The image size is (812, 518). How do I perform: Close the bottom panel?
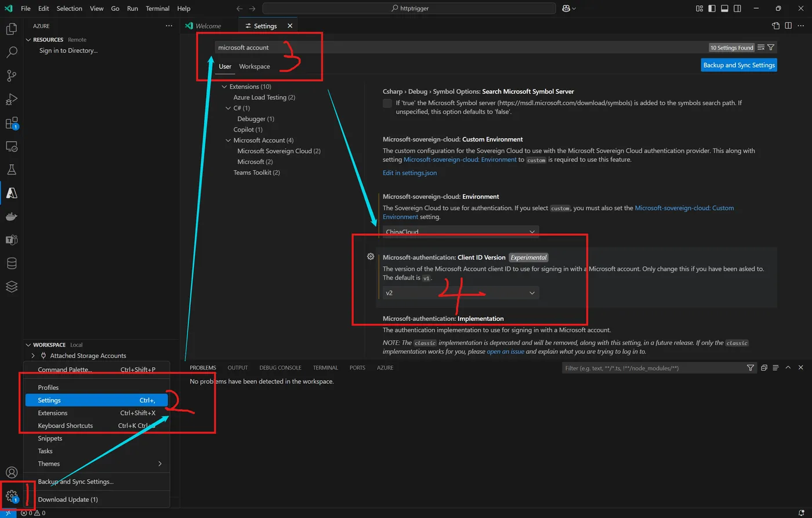(801, 368)
